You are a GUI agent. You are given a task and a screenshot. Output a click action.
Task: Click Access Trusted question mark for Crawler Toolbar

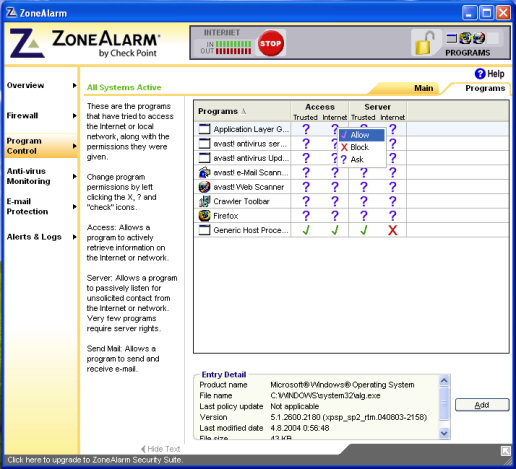[306, 202]
